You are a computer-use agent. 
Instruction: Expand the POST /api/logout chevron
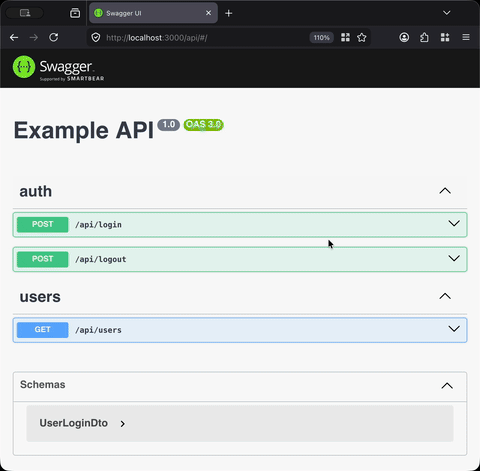click(x=454, y=258)
